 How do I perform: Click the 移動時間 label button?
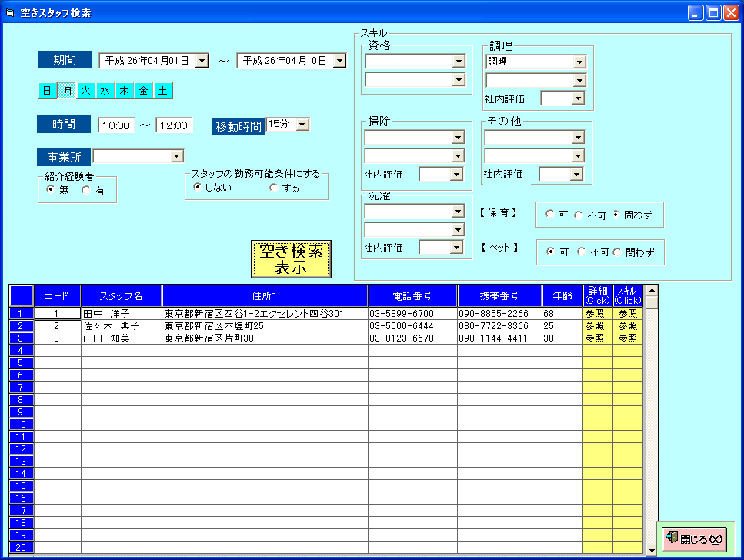point(239,126)
